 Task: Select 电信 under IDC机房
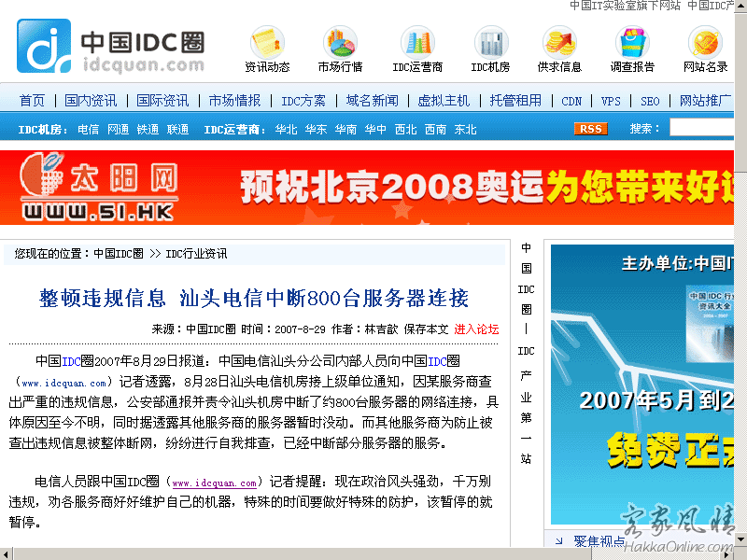click(x=88, y=130)
